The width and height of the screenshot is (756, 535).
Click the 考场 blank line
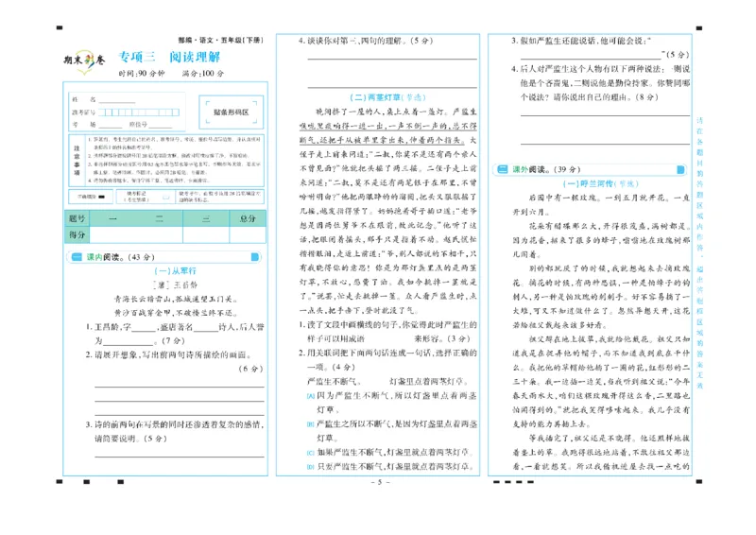click(x=110, y=126)
